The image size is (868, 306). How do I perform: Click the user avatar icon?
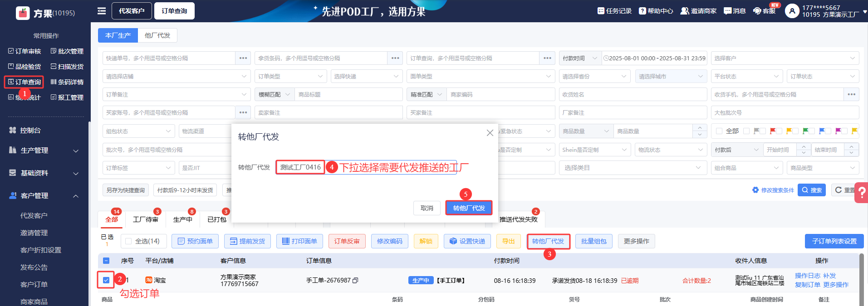(x=792, y=11)
